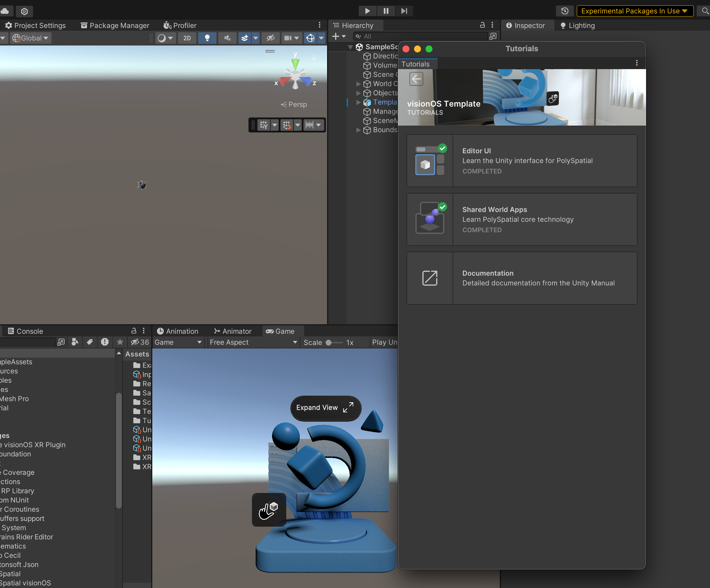Open the snap increment dropdown arrow
This screenshot has width=710, height=588.
pos(318,125)
